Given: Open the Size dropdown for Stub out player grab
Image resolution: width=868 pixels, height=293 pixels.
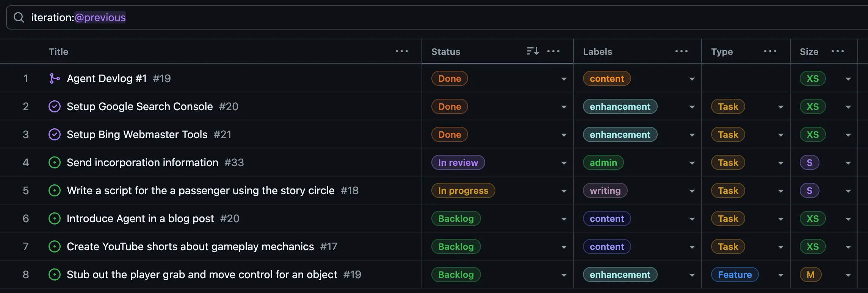Looking at the screenshot, I should (x=848, y=274).
